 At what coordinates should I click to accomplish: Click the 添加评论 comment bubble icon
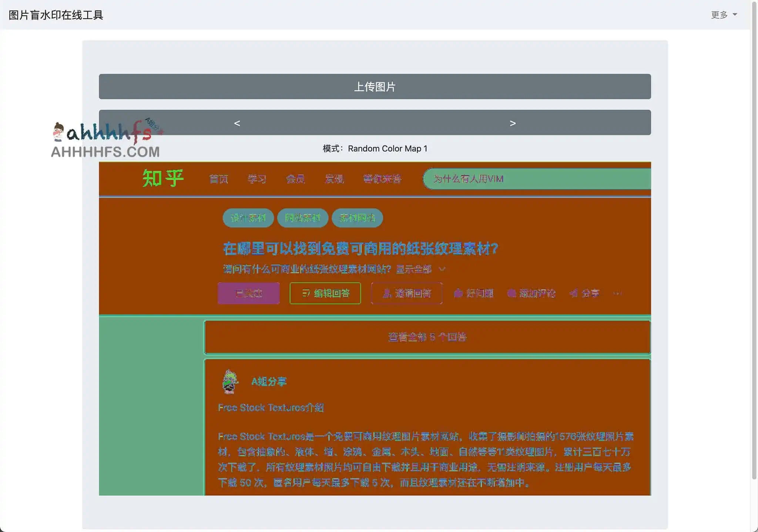(x=513, y=293)
